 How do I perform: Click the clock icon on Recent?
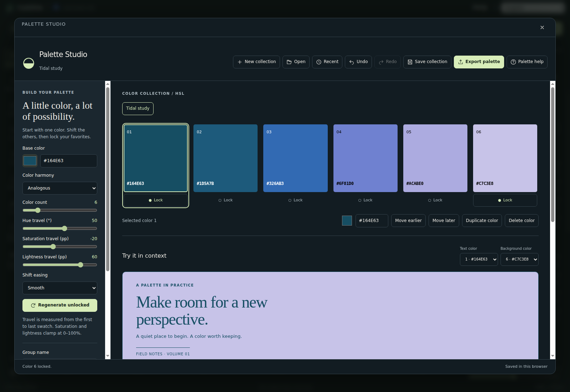[319, 62]
